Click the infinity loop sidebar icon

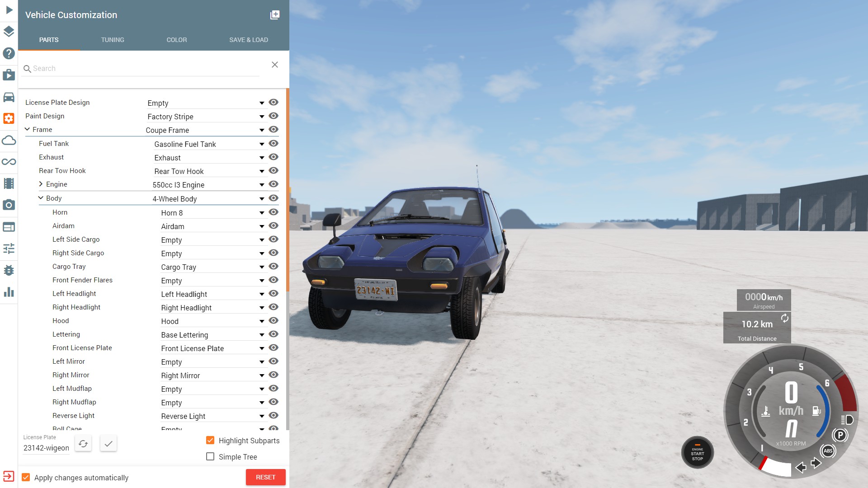(9, 162)
